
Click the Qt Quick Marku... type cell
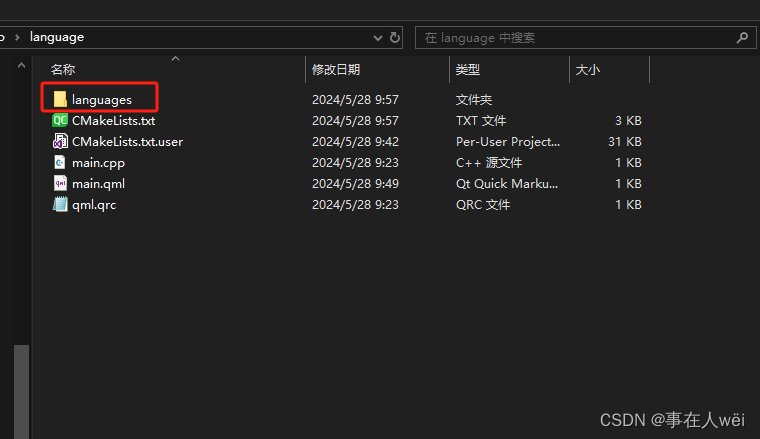click(x=507, y=184)
